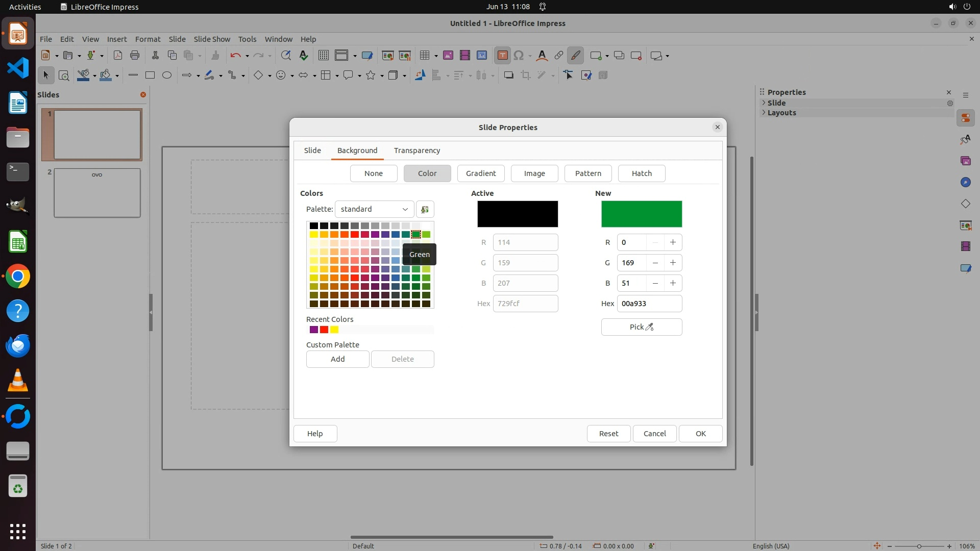Switch to the Transparency tab

(x=416, y=151)
